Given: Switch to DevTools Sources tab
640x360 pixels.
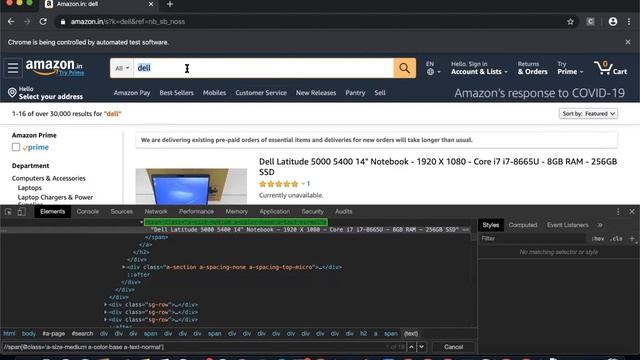Looking at the screenshot, I should click(122, 211).
